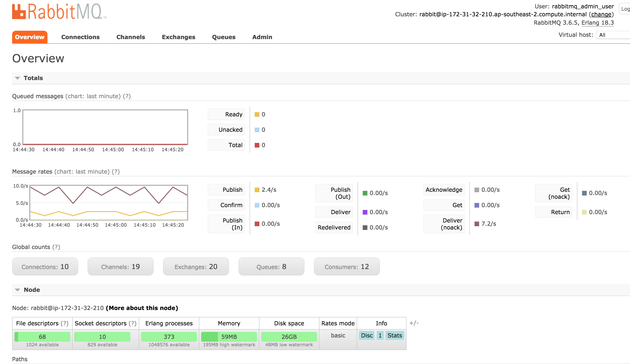The width and height of the screenshot is (630, 364).
Task: Click the Queued messages help (?) icon
Action: 127,96
